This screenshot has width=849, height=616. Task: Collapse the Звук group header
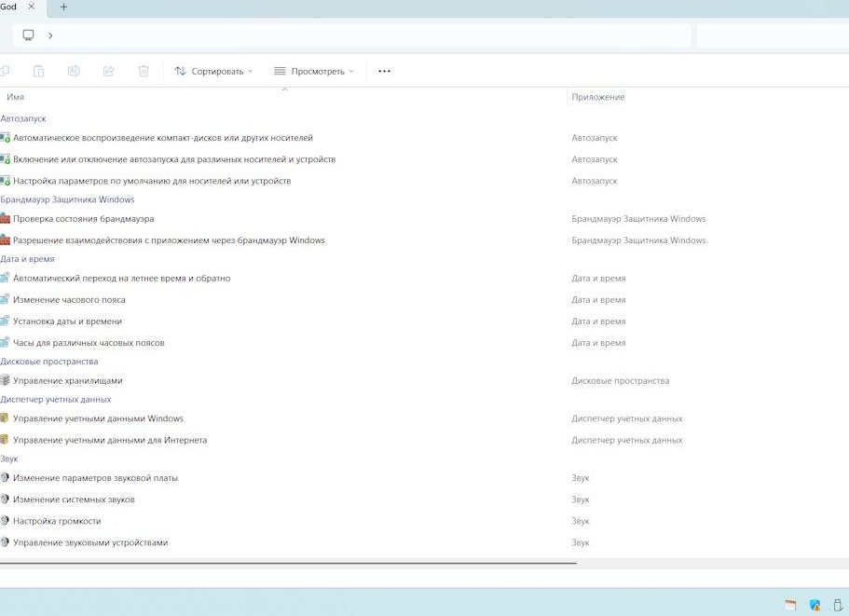[9, 459]
